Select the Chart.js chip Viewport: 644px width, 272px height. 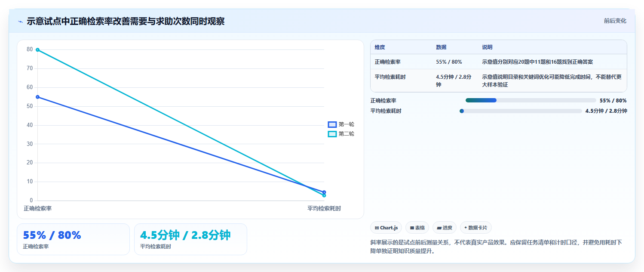click(x=386, y=228)
